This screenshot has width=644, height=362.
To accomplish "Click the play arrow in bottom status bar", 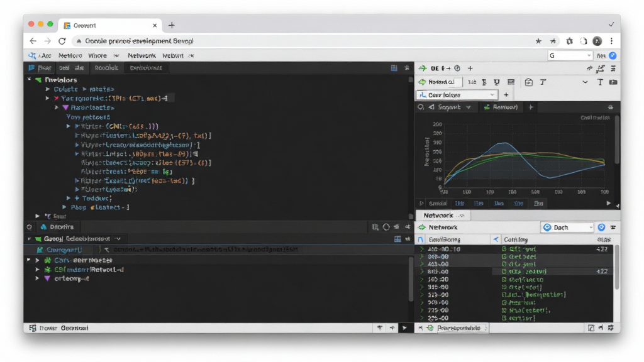I will click(x=404, y=328).
